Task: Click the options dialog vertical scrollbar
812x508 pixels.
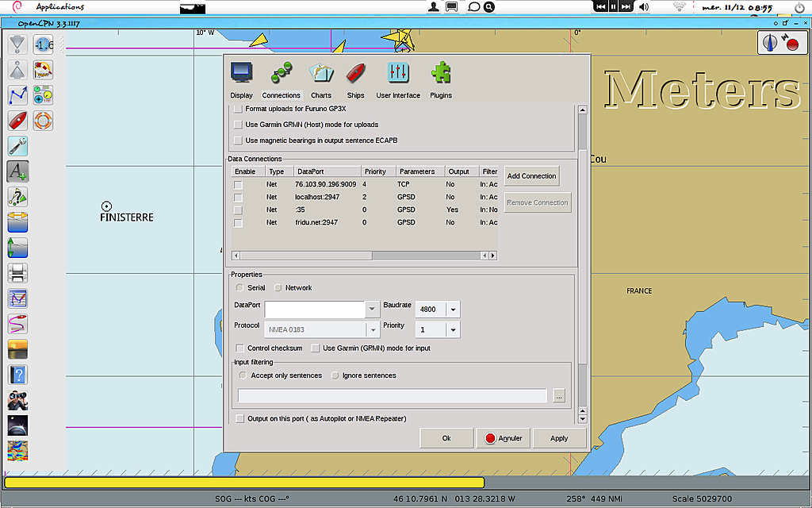Action: (583, 264)
